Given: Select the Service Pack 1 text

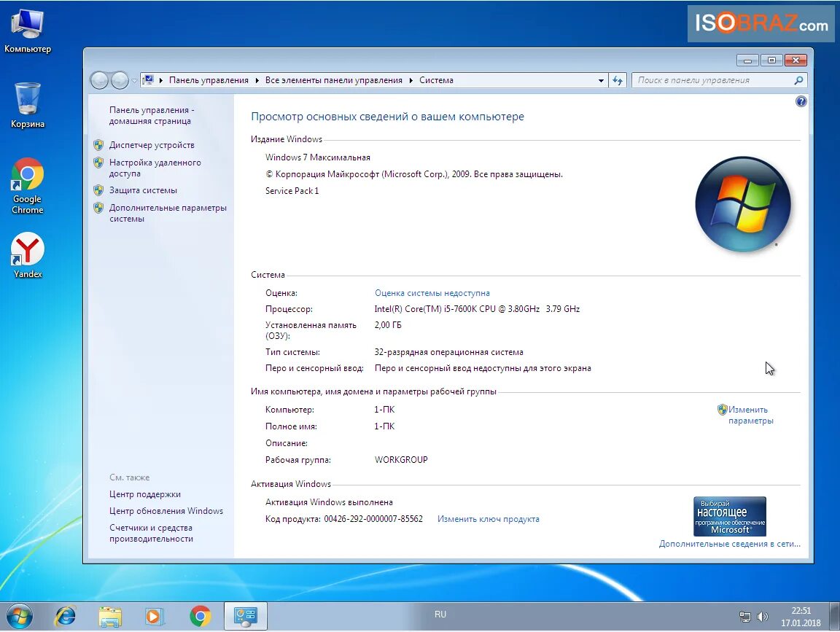Looking at the screenshot, I should [292, 191].
